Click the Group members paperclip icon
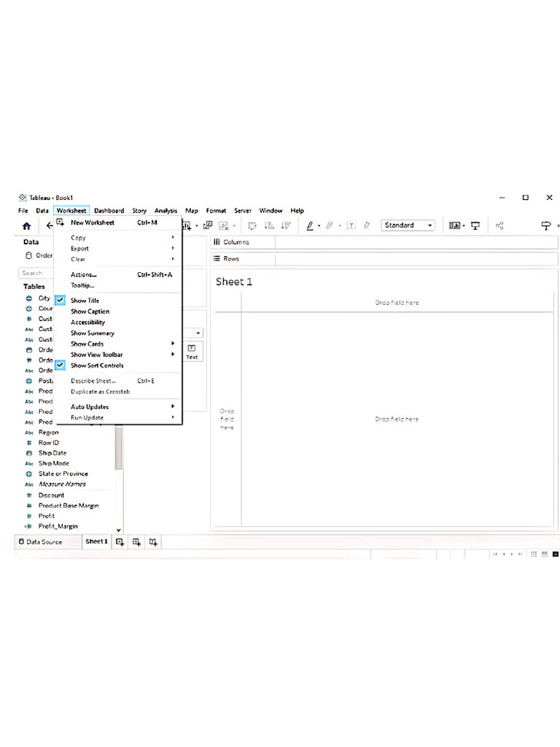The width and height of the screenshot is (560, 747). point(329,226)
